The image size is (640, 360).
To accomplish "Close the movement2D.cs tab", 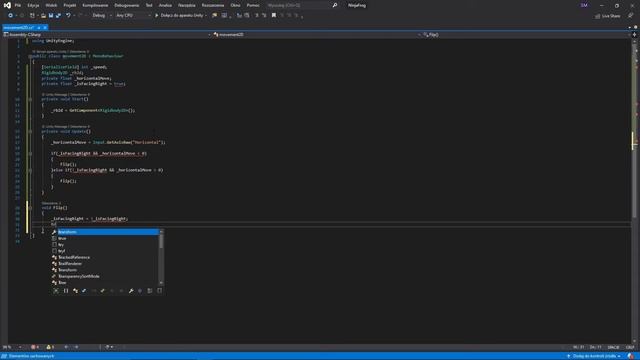I will (x=45, y=27).
